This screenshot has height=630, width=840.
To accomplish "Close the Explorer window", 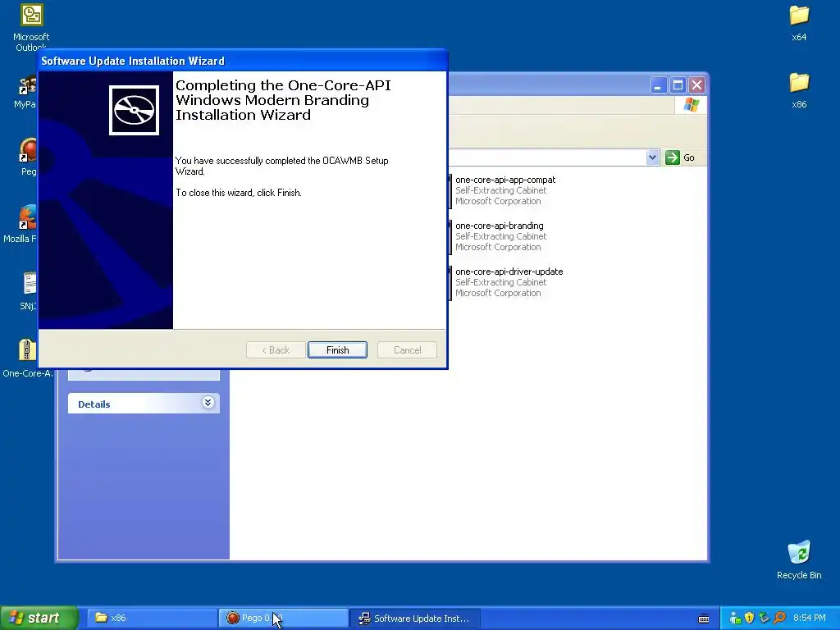I will [x=696, y=84].
